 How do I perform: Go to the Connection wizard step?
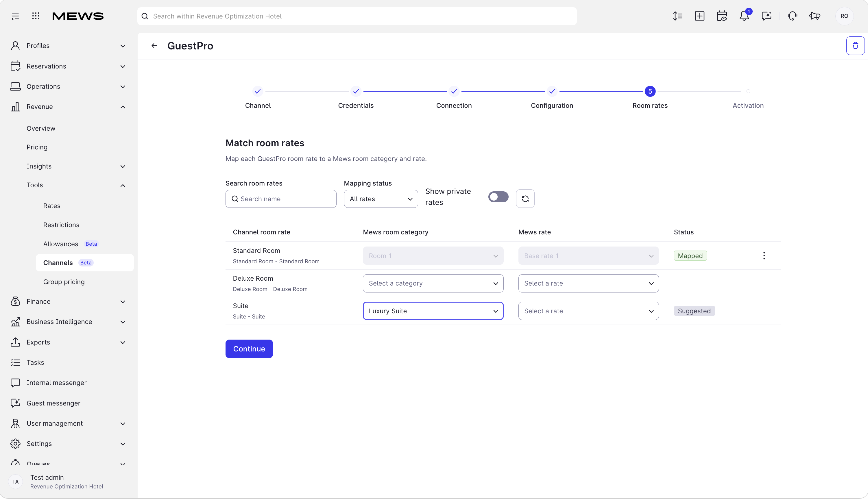tap(454, 97)
